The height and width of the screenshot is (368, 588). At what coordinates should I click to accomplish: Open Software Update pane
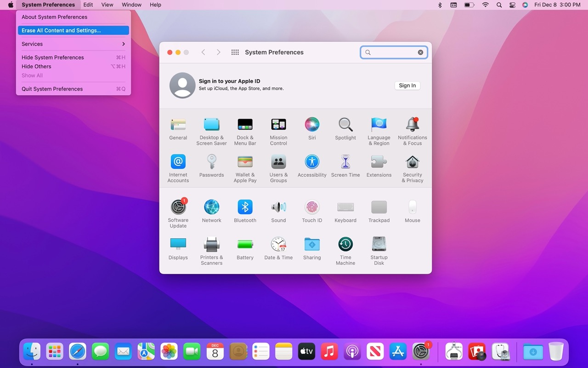click(178, 213)
